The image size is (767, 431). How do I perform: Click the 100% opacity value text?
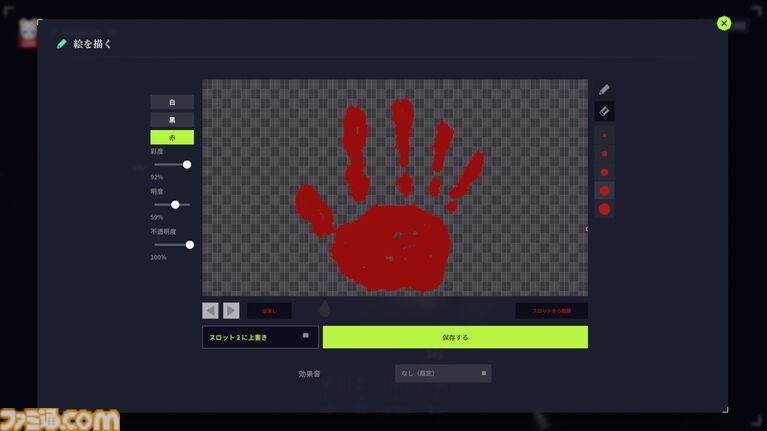tap(158, 257)
